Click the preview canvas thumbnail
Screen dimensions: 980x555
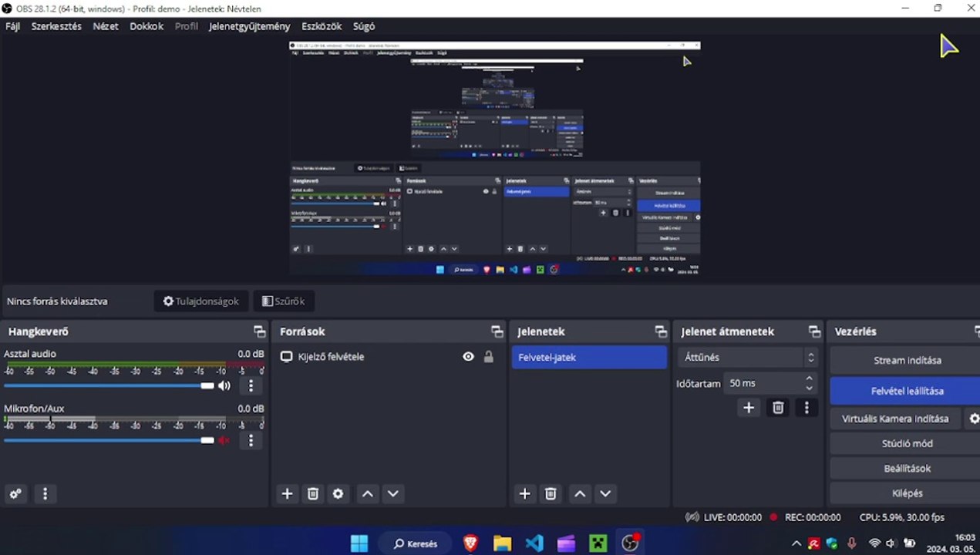(495, 159)
